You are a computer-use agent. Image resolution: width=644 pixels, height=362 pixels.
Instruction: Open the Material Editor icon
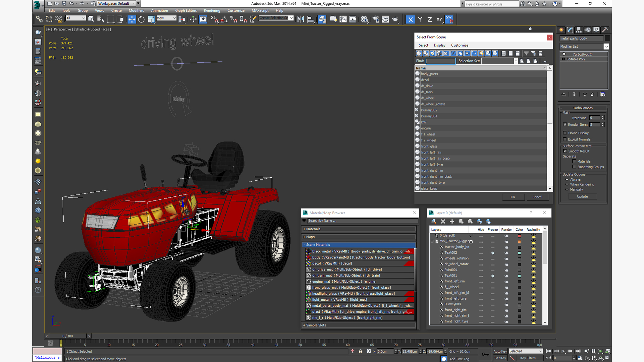364,19
